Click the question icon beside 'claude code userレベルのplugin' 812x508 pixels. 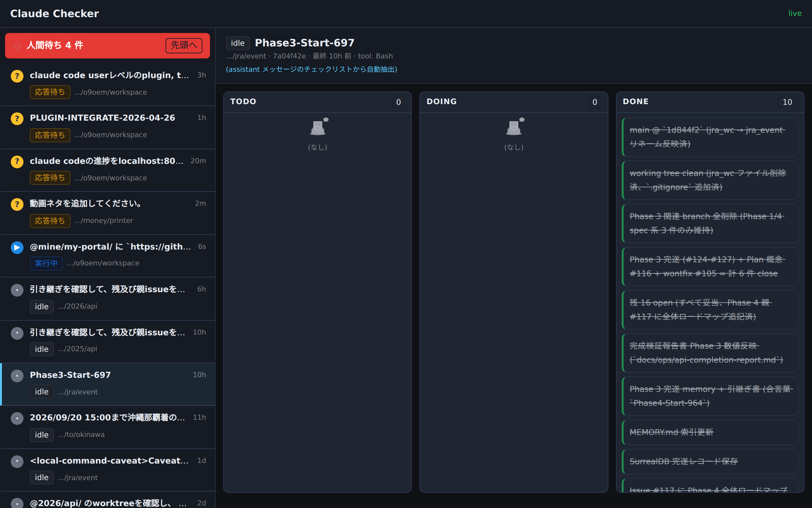17,76
